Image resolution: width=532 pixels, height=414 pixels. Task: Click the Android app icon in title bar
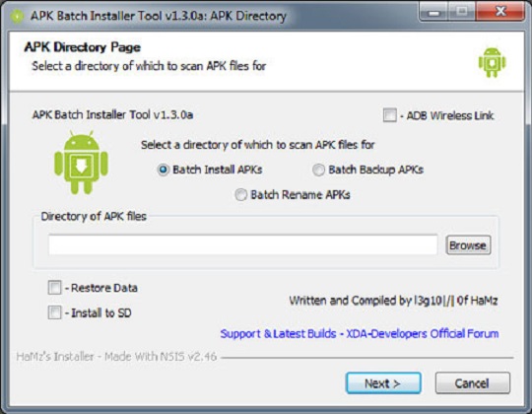pyautogui.click(x=17, y=16)
